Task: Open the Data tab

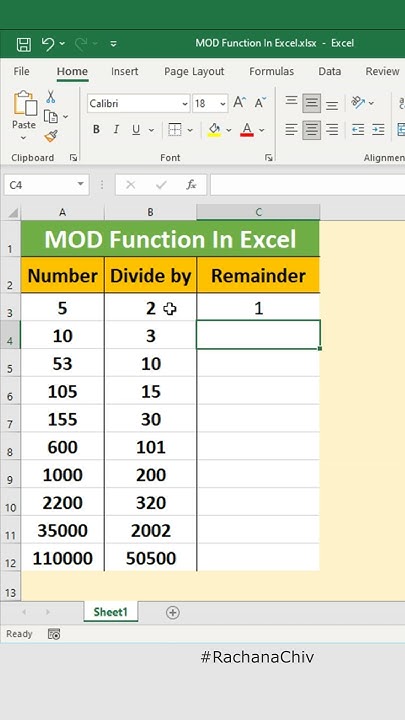Action: click(x=330, y=72)
